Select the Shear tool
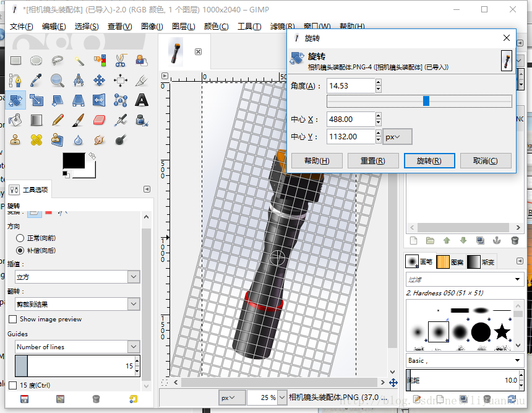This screenshot has width=532, height=413. point(58,100)
